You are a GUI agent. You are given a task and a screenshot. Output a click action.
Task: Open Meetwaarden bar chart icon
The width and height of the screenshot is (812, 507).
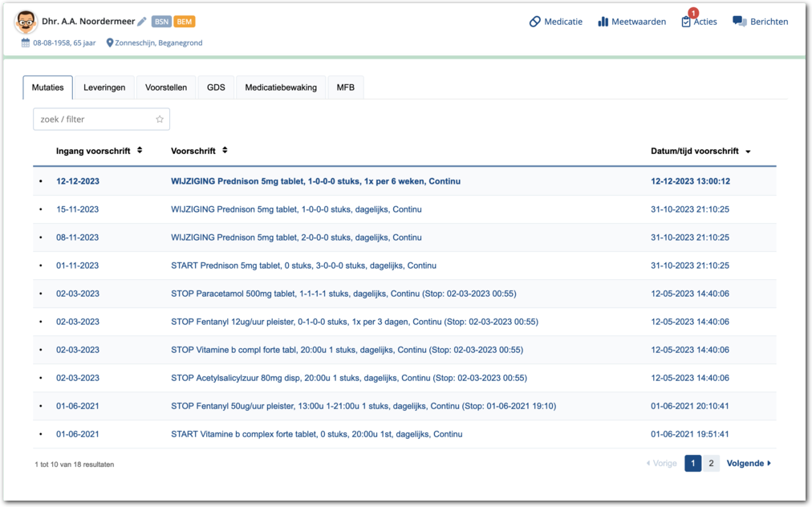pos(603,22)
